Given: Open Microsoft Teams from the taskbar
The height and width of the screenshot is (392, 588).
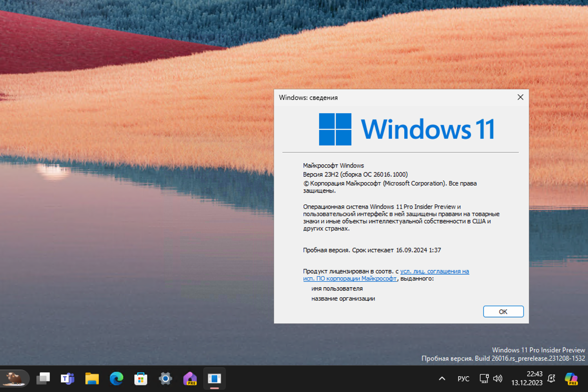Looking at the screenshot, I should (67, 378).
